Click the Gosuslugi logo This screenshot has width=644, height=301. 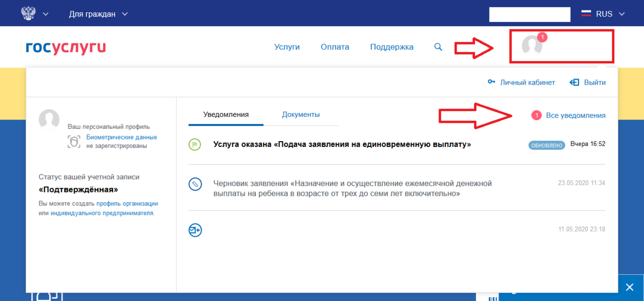point(65,47)
